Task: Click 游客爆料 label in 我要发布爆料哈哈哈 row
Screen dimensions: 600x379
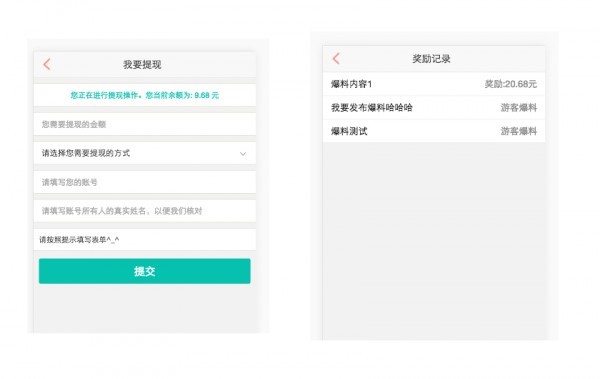Action: (519, 108)
